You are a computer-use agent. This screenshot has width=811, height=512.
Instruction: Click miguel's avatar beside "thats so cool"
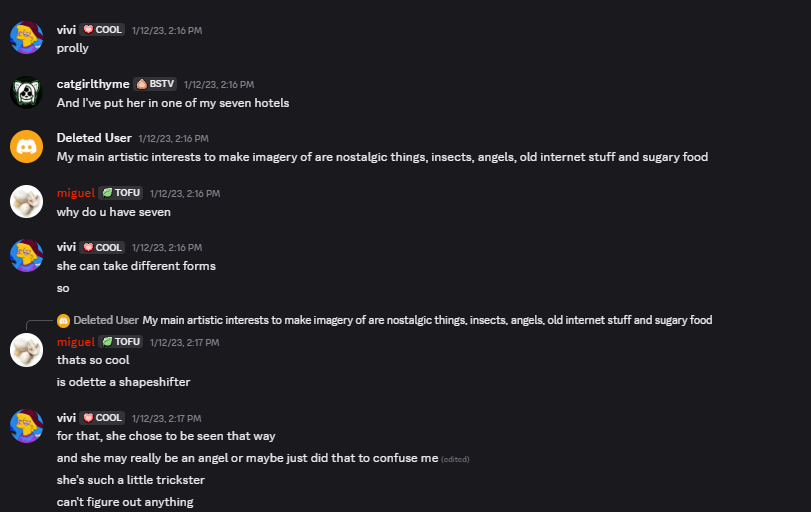[x=26, y=350]
